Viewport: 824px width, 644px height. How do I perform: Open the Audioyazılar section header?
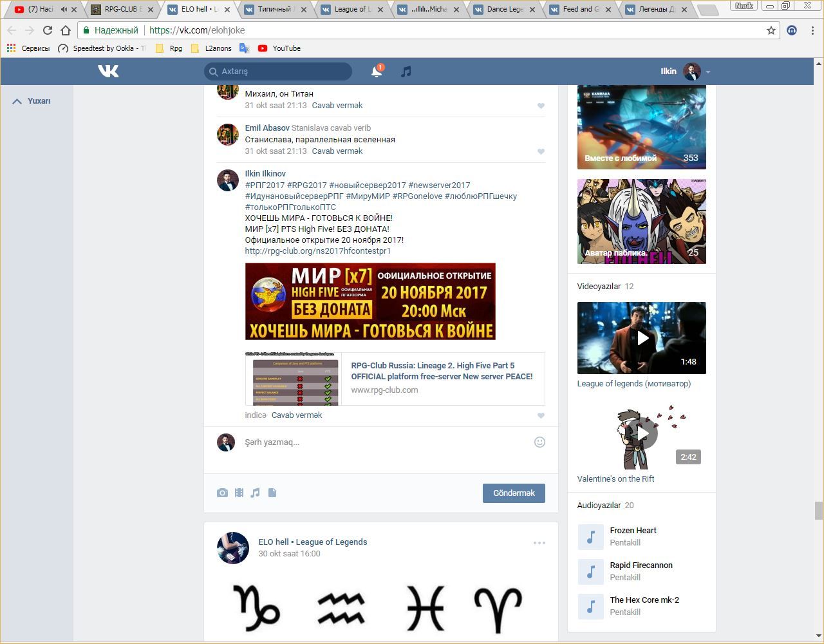[x=599, y=506]
